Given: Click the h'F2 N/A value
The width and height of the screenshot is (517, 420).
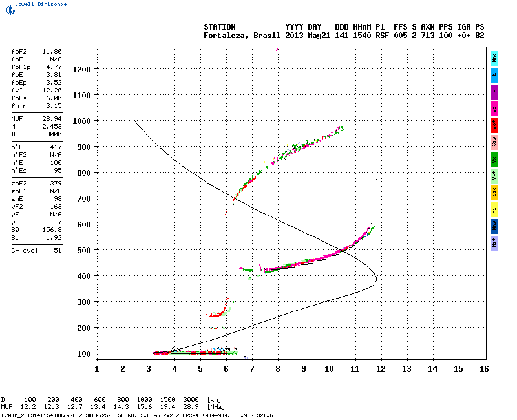Looking at the screenshot, I should coord(56,155).
